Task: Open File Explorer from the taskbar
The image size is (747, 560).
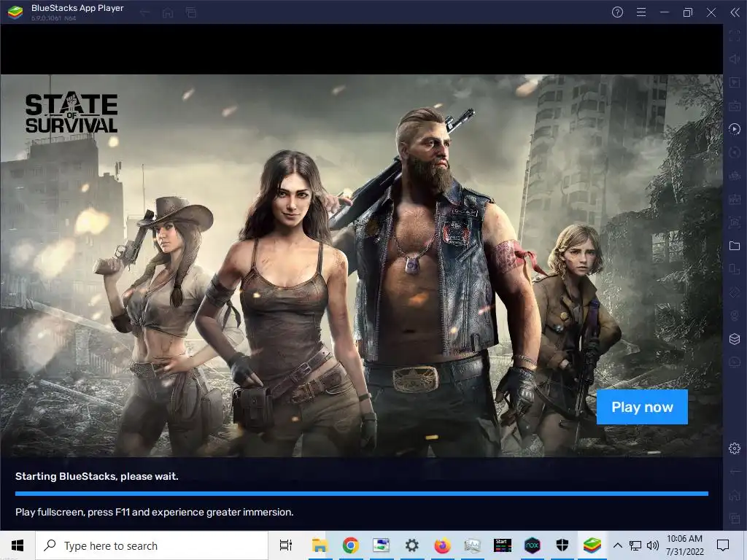Action: coord(320,545)
